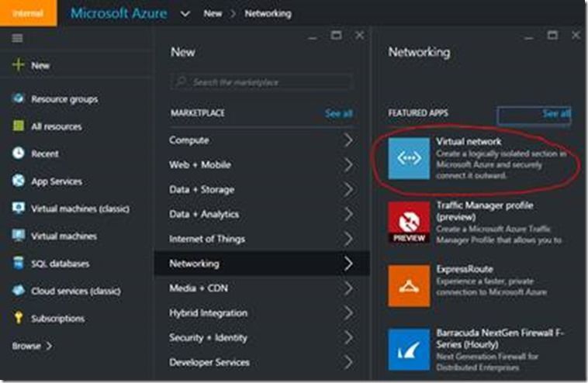The height and width of the screenshot is (383, 588).
Task: Click Traffic Manager profile (preview) title
Action: [x=485, y=211]
